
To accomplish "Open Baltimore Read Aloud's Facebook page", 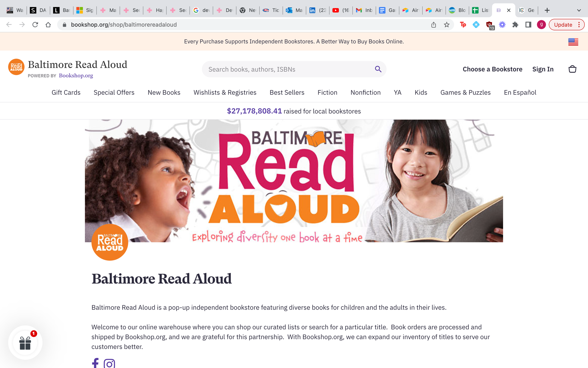I will [x=95, y=363].
